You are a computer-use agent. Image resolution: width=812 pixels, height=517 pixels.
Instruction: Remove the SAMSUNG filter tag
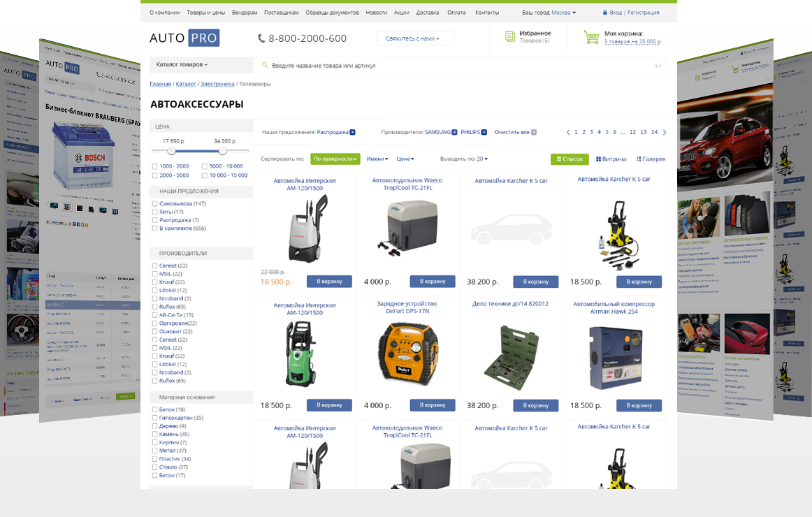[454, 132]
